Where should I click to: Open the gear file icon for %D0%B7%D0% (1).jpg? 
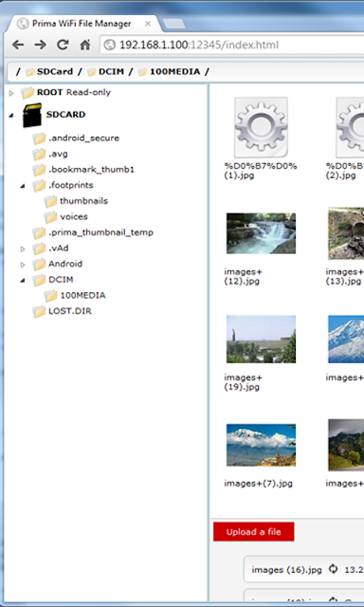pyautogui.click(x=261, y=127)
